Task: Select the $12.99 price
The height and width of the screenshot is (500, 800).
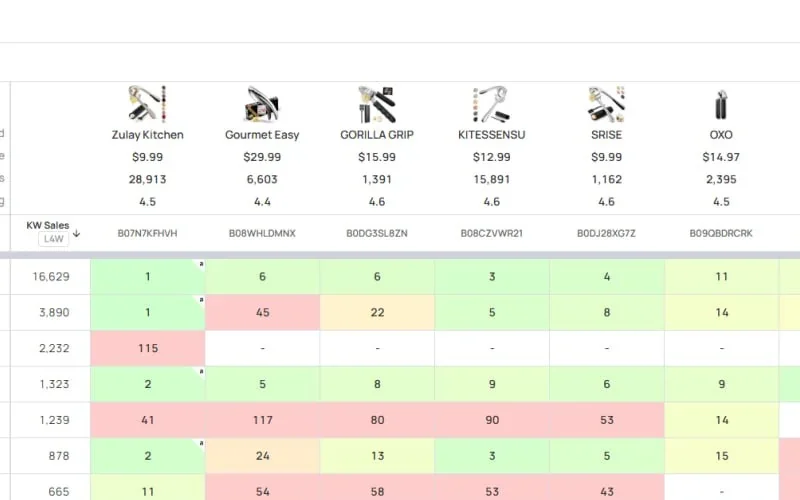Action: coord(492,157)
